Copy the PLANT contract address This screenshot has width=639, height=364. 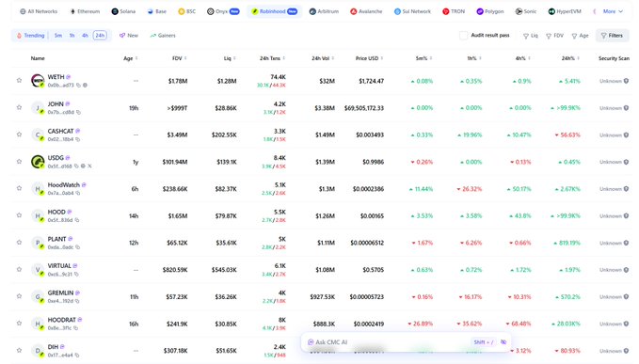coord(78,247)
